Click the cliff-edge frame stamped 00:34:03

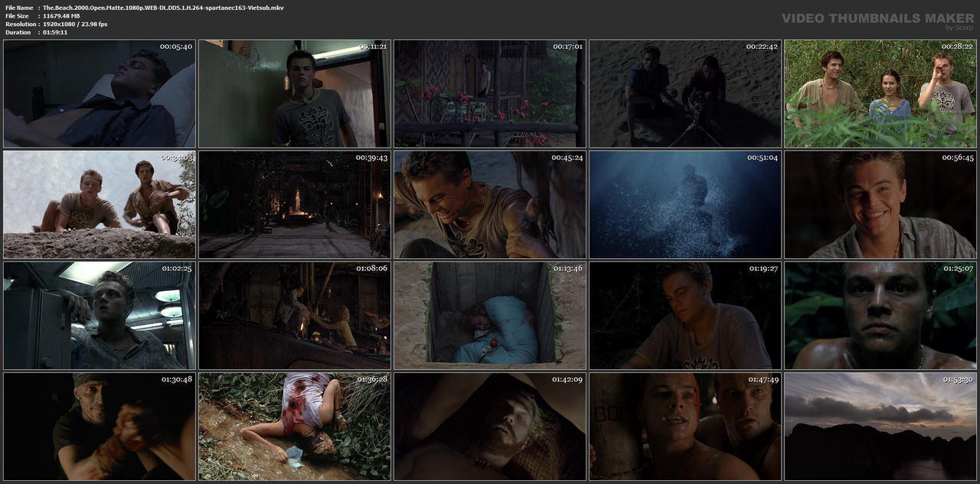[x=100, y=204]
